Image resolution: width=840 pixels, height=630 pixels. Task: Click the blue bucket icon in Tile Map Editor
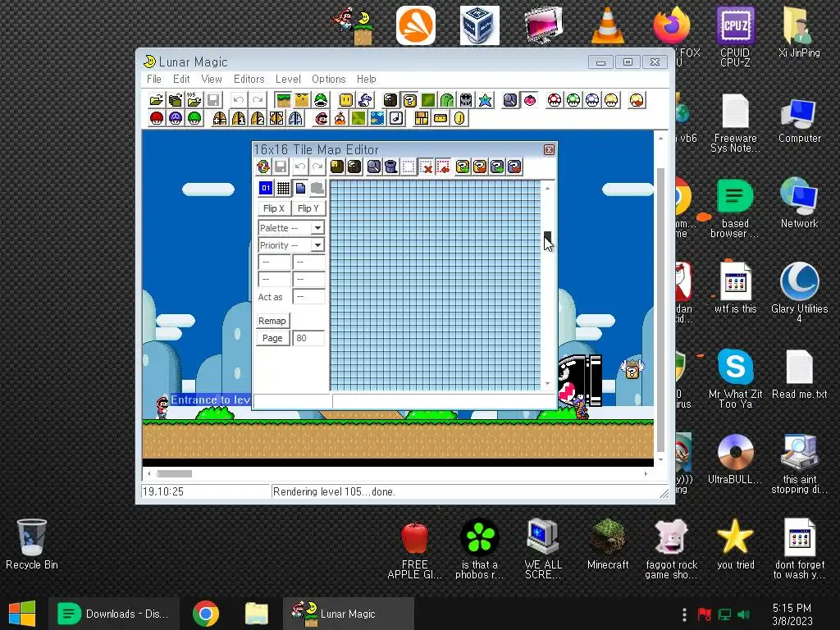[391, 167]
